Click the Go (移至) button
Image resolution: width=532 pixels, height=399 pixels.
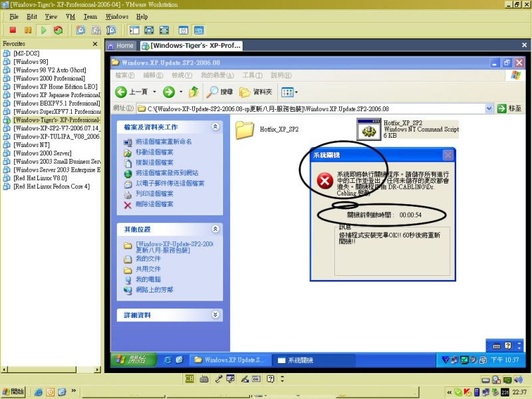(x=509, y=108)
